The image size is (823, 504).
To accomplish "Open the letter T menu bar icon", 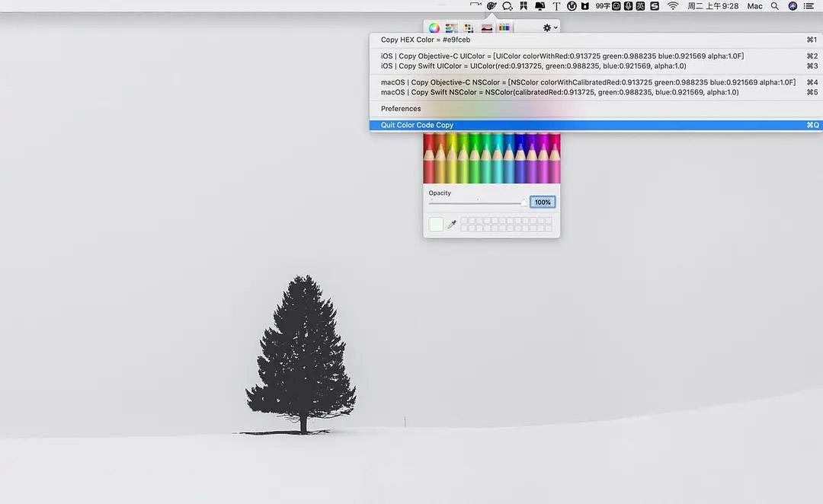I will click(x=556, y=6).
